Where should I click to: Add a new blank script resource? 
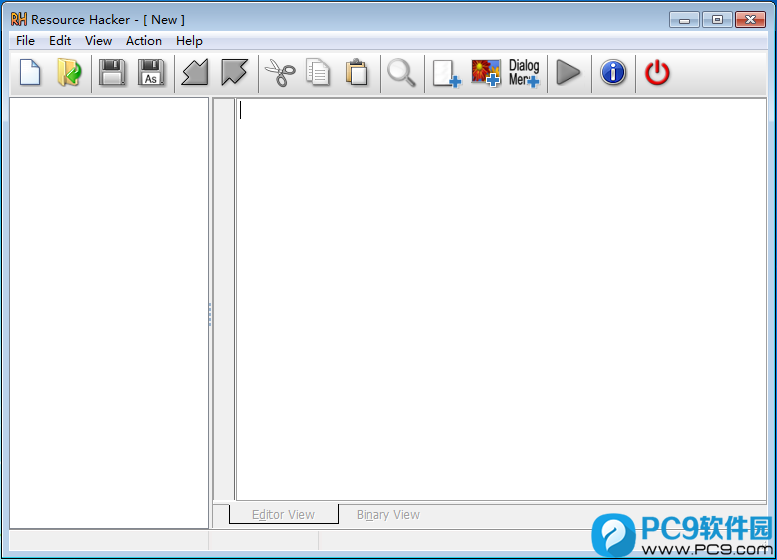446,73
